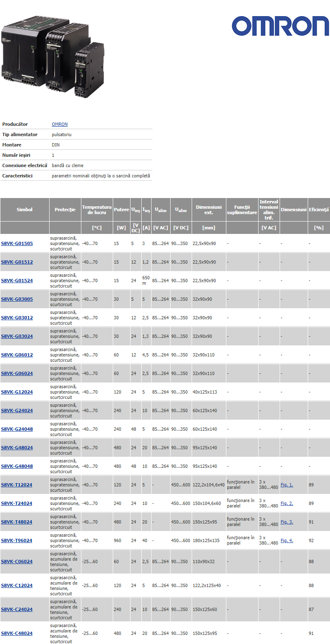This screenshot has height=644, width=330.
Task: Click the Eficienţă column header
Action: point(319,210)
